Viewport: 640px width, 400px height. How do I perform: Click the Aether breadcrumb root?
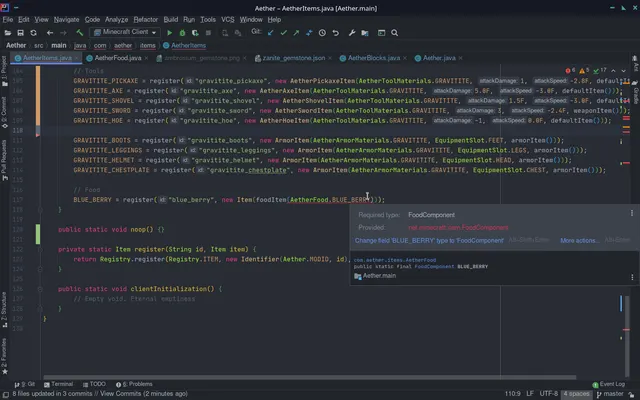[16, 45]
